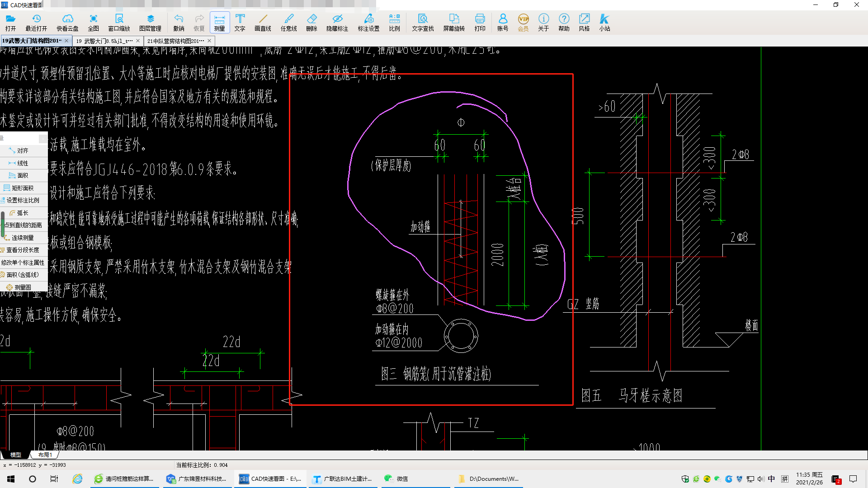This screenshot has height=488, width=868.
Task: Toggle the 测量 measure tool
Action: point(219,22)
